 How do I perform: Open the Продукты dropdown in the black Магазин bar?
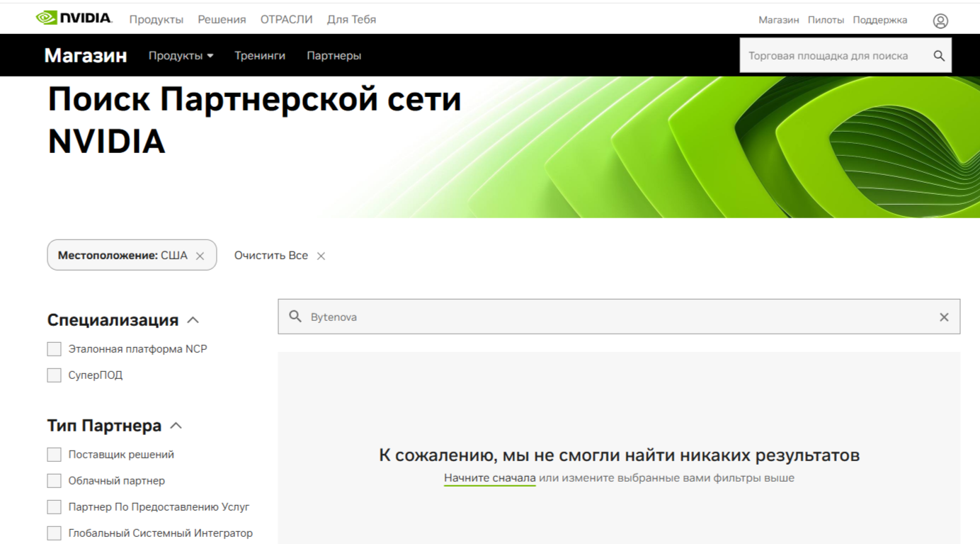pos(181,56)
